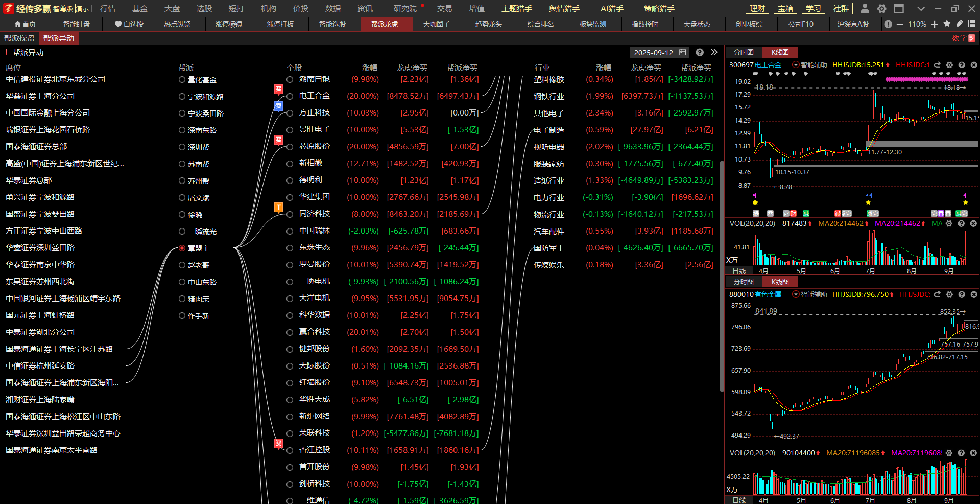Select the radio button for stock 罗曼股份
The image size is (980, 504).
pos(290,265)
